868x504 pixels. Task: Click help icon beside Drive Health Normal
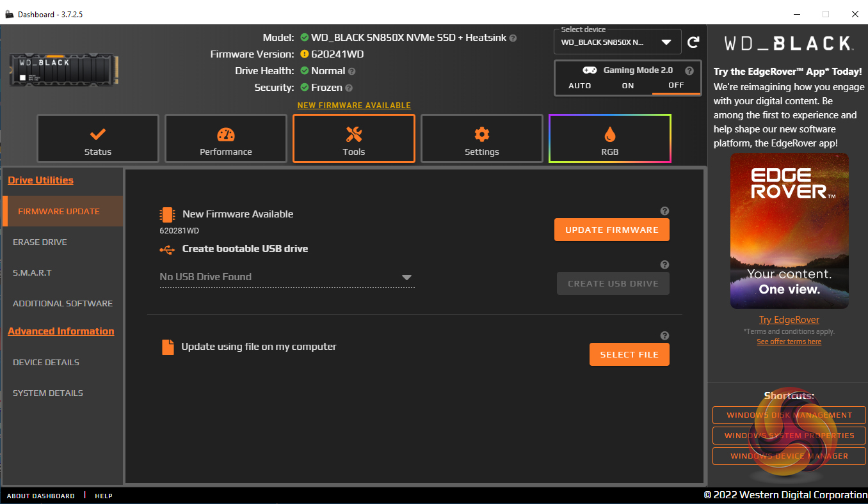[351, 71]
